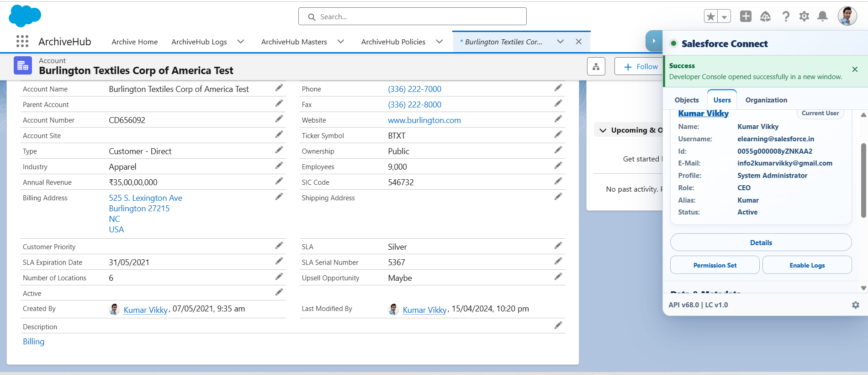The height and width of the screenshot is (375, 868).
Task: Open the Favorites star icon
Action: tap(711, 16)
